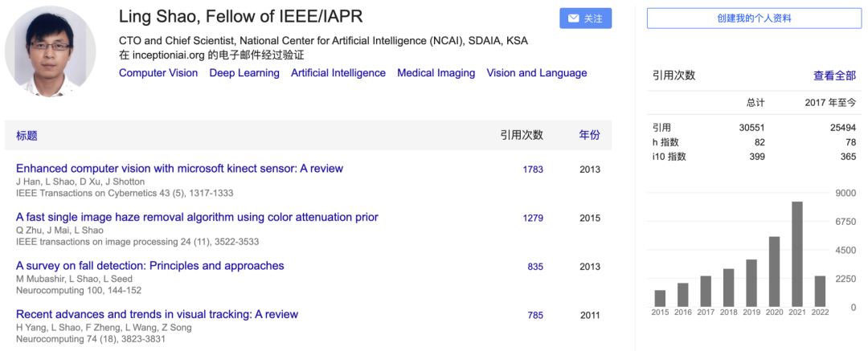Click the Medical Imaging interest link

(x=436, y=73)
